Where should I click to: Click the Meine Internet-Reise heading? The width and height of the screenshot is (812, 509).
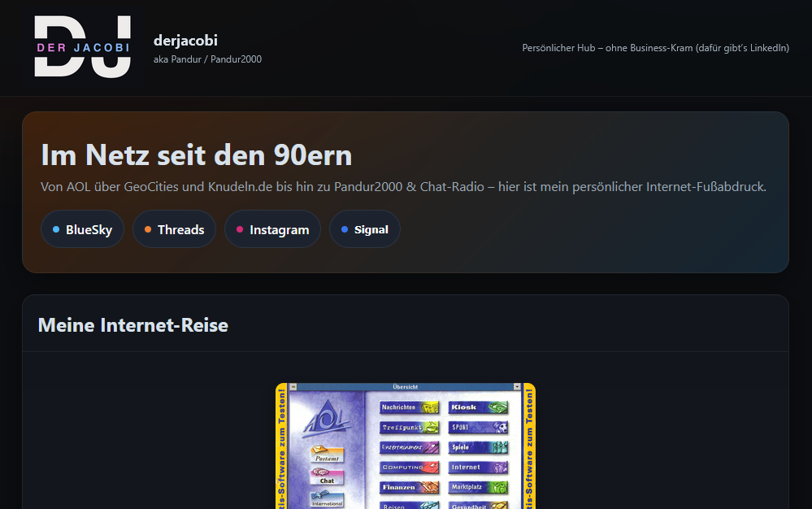[x=133, y=325]
